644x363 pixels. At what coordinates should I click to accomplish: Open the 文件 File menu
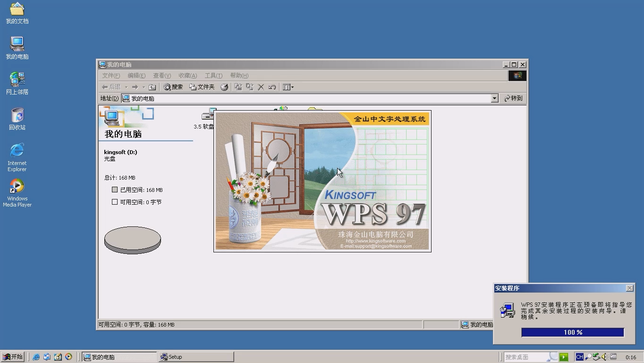pyautogui.click(x=111, y=76)
